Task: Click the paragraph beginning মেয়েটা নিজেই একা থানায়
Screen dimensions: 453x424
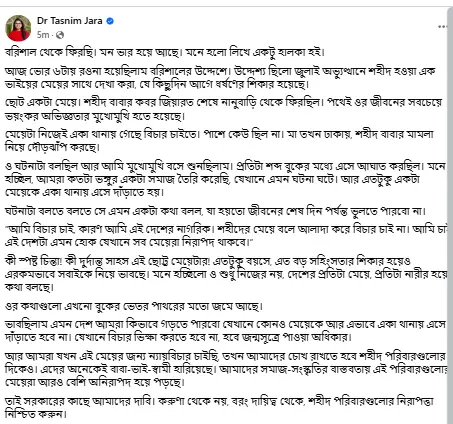Action: [219, 141]
